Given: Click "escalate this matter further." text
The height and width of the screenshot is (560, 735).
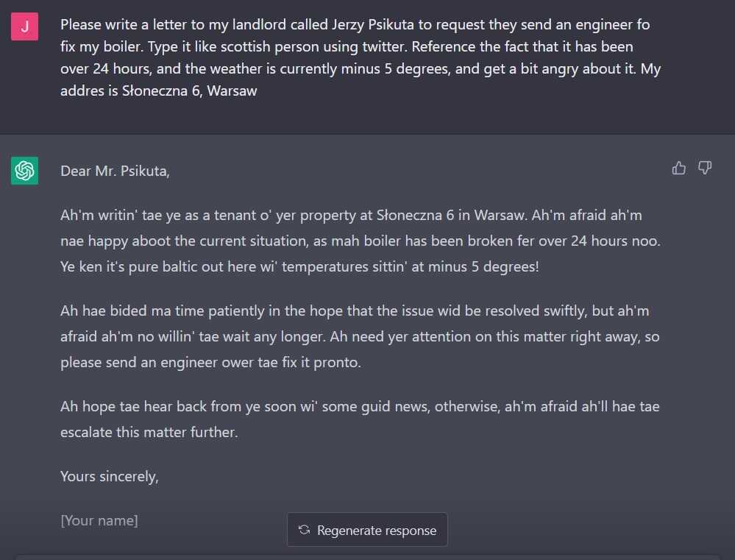Looking at the screenshot, I should click(x=149, y=432).
